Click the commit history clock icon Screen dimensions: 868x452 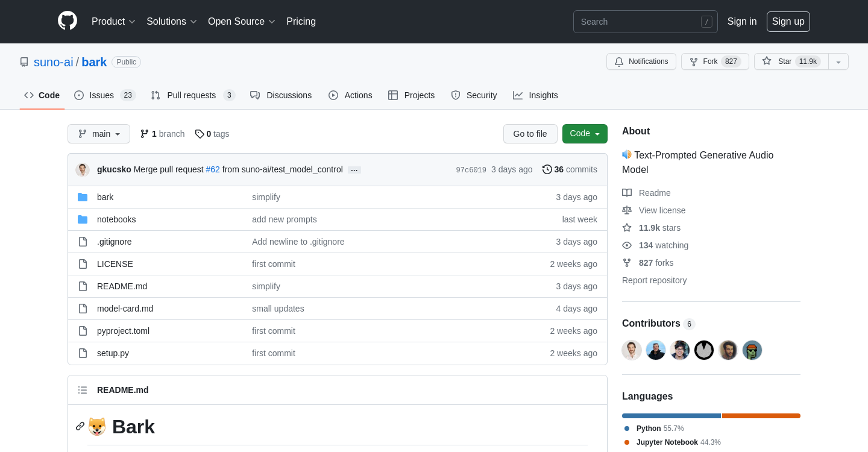click(x=547, y=169)
